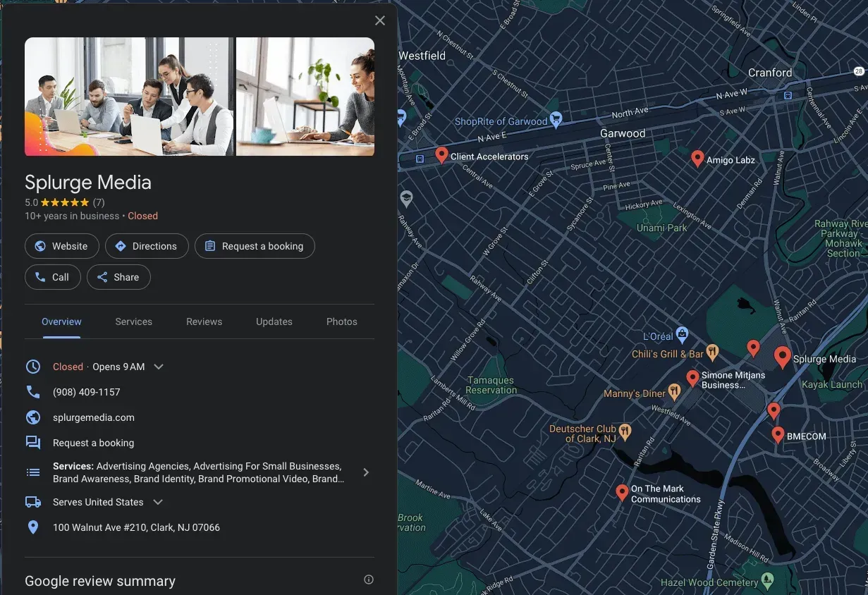This screenshot has height=595, width=868.
Task: Click the Directions button
Action: point(146,246)
